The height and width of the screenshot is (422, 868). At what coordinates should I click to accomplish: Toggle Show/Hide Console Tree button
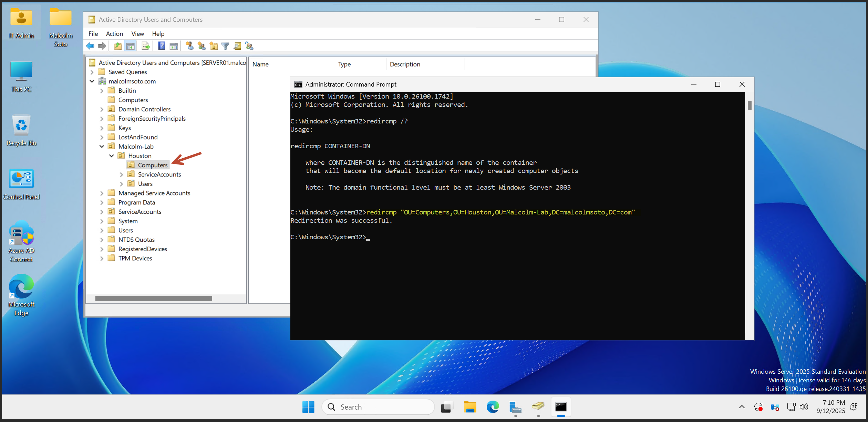[x=130, y=46]
